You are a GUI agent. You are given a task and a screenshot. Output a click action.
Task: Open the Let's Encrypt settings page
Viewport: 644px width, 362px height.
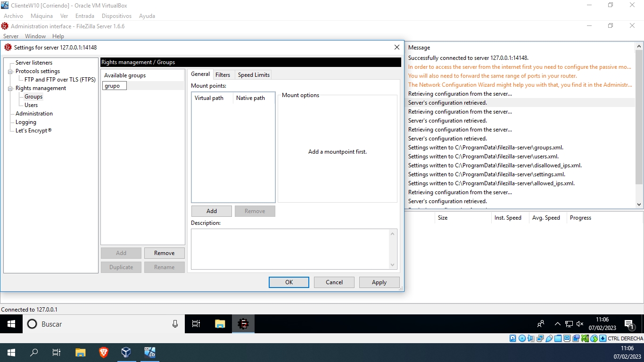click(33, 131)
